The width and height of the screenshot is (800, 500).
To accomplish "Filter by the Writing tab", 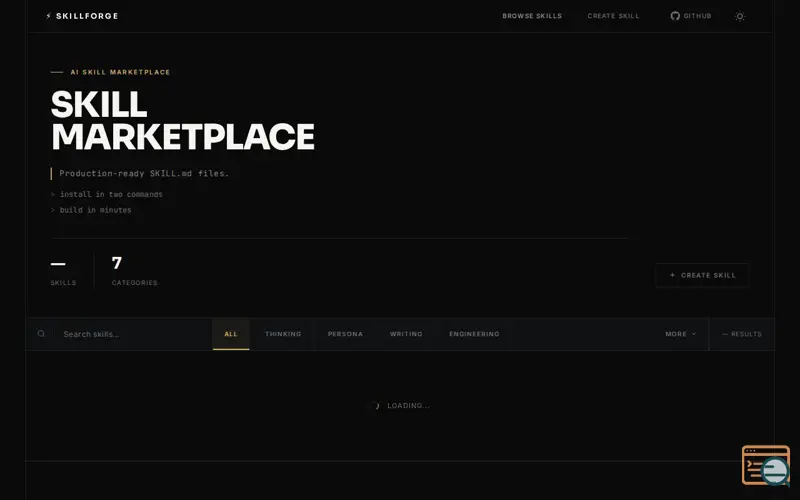I will click(406, 334).
